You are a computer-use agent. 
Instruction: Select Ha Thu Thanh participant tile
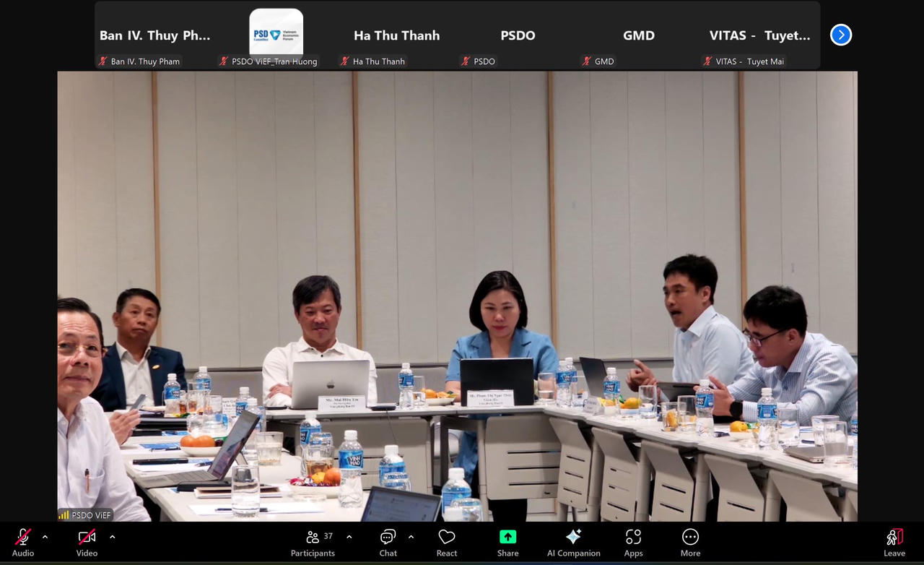click(396, 35)
